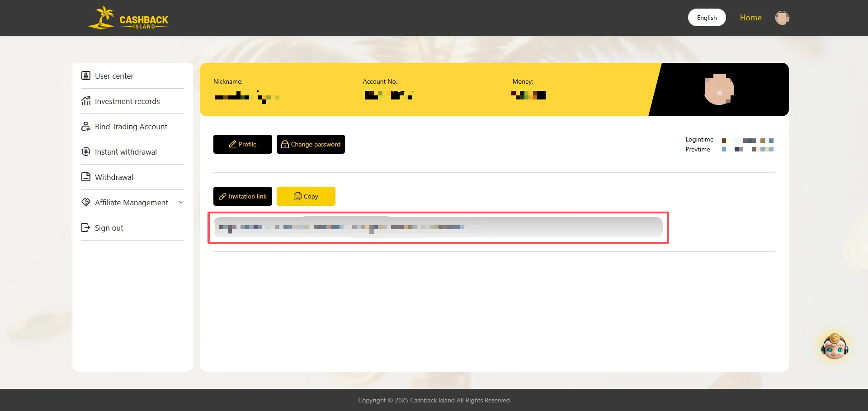This screenshot has width=868, height=411.
Task: Select Instant withdrawal in the sidebar
Action: pos(126,152)
